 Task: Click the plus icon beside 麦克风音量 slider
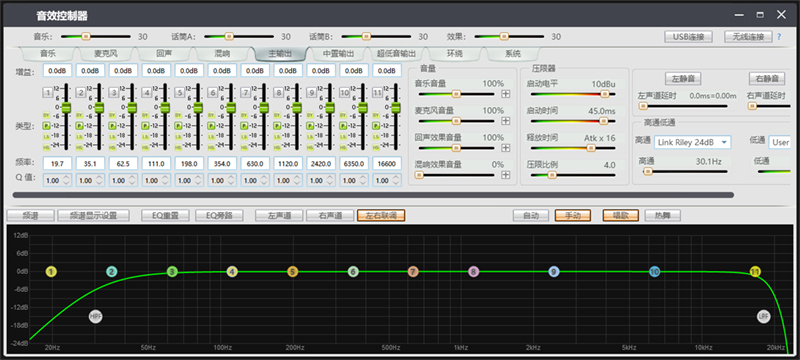(x=505, y=121)
